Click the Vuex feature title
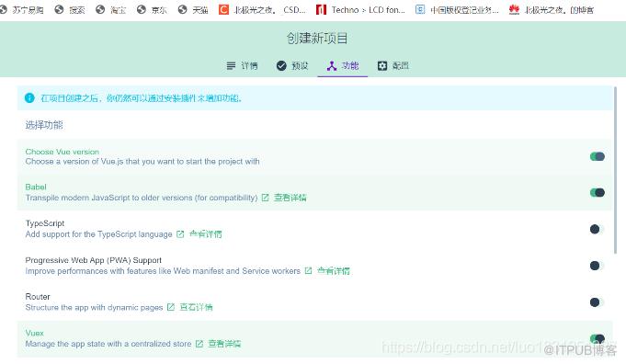 pos(34,333)
